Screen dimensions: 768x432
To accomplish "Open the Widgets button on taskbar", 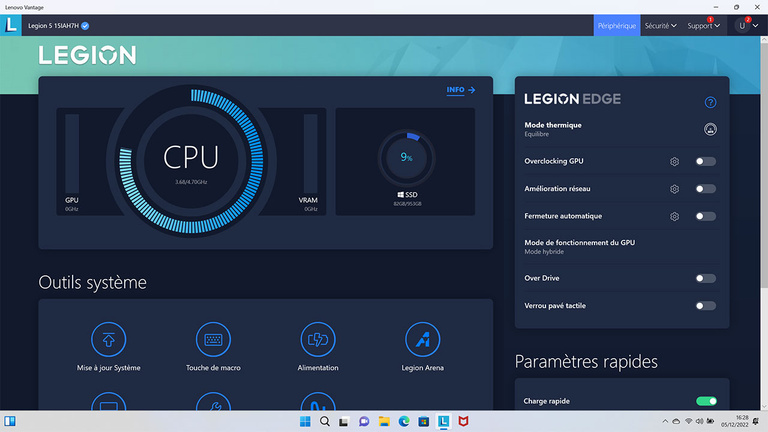I will click(10, 421).
